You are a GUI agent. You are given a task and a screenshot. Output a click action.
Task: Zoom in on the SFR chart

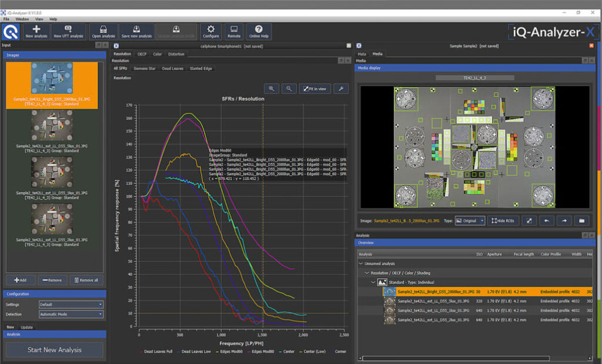pyautogui.click(x=271, y=88)
